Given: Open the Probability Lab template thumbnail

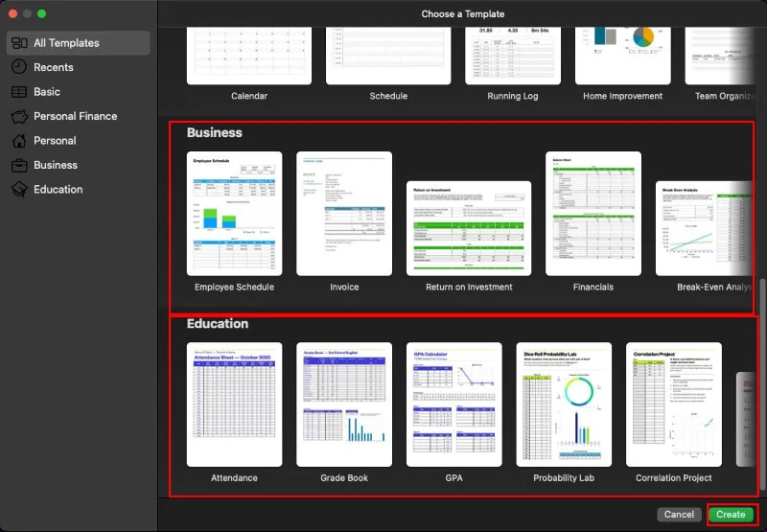Looking at the screenshot, I should 564,404.
